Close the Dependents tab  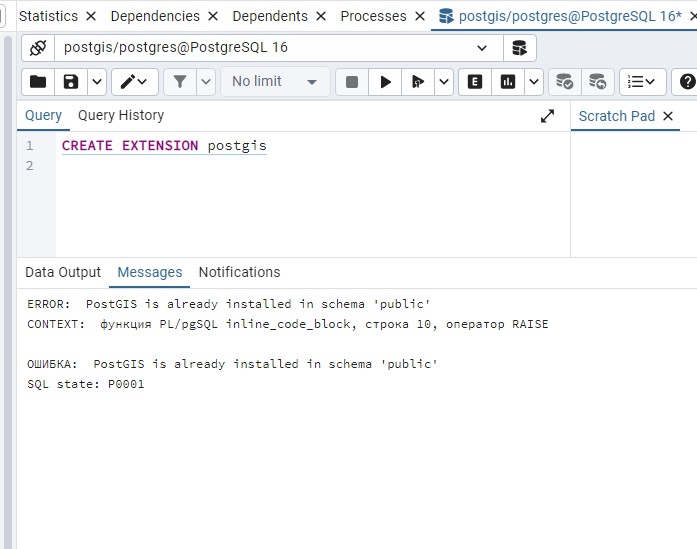[321, 16]
